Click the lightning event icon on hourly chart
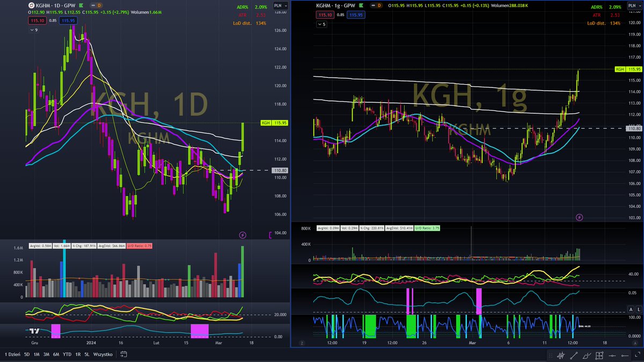The height and width of the screenshot is (362, 644). click(579, 217)
